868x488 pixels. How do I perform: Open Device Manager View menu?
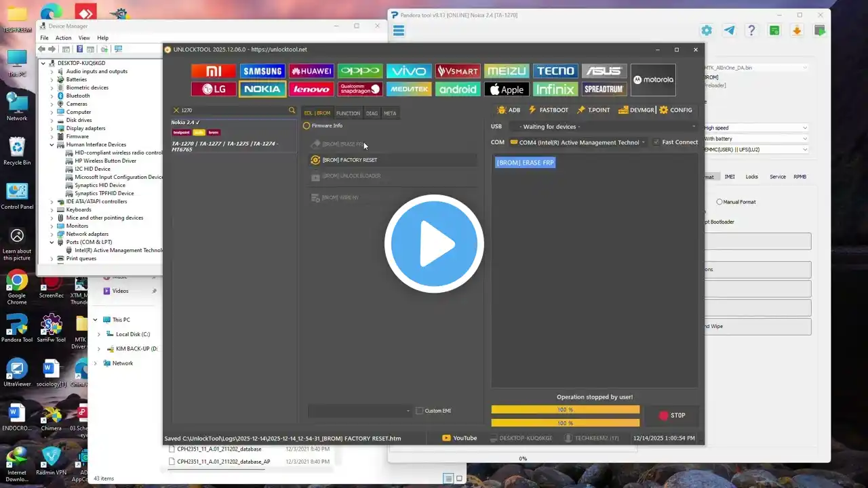tap(84, 38)
